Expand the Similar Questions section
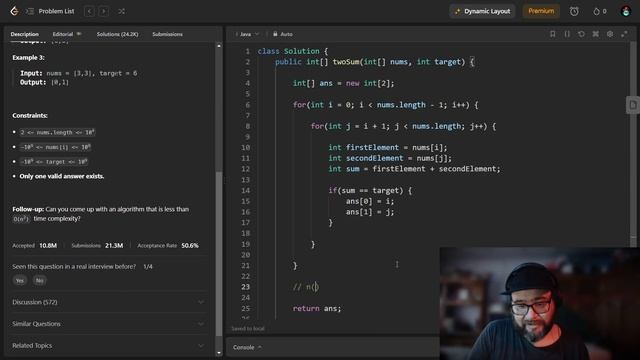 tap(108, 324)
